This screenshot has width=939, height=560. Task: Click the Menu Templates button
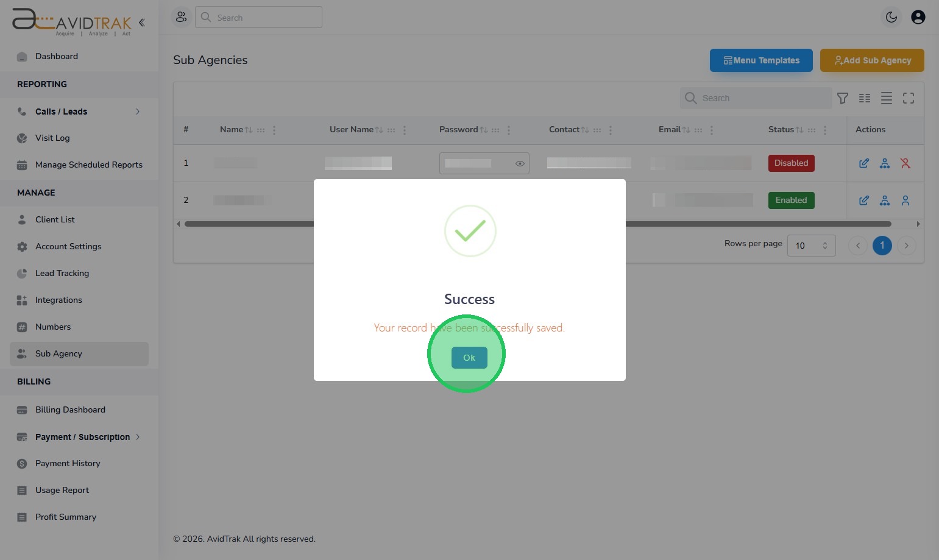(761, 60)
